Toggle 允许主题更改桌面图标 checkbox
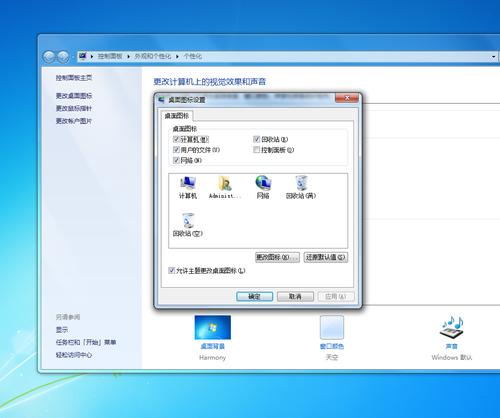500x418 pixels. click(171, 270)
